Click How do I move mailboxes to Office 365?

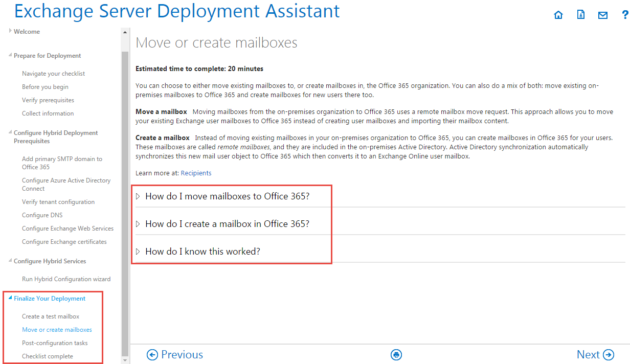(x=228, y=196)
